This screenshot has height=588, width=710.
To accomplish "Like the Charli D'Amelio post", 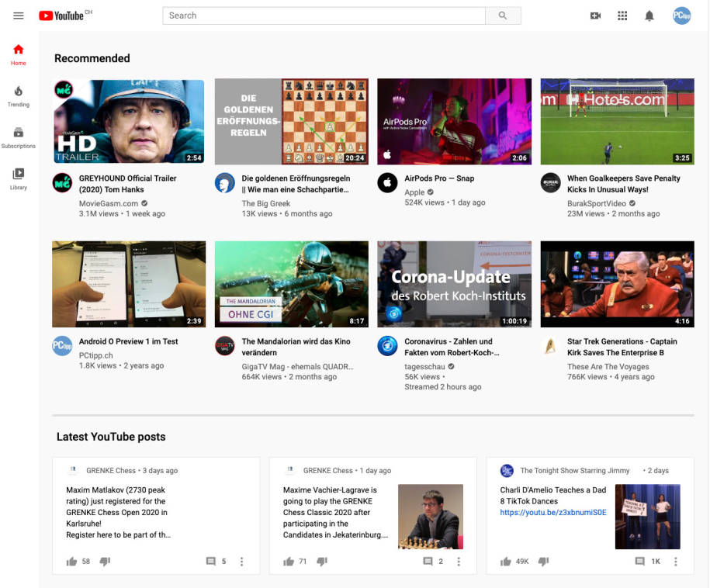I will click(x=505, y=562).
